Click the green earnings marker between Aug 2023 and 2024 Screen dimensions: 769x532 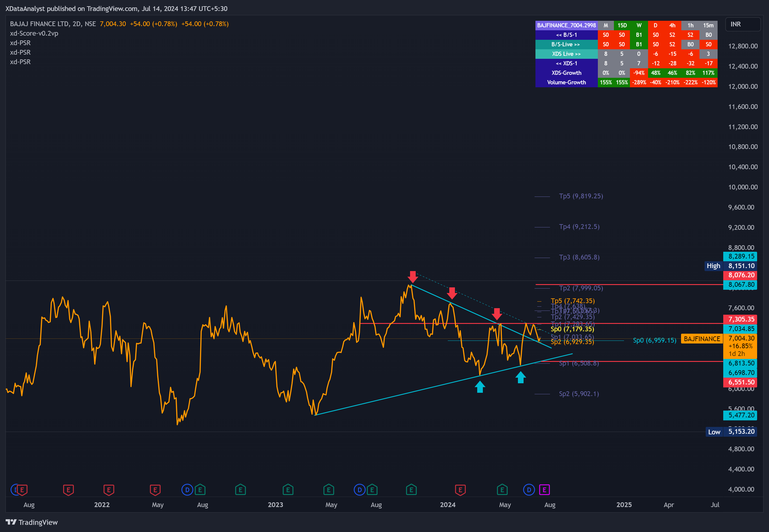click(x=411, y=490)
